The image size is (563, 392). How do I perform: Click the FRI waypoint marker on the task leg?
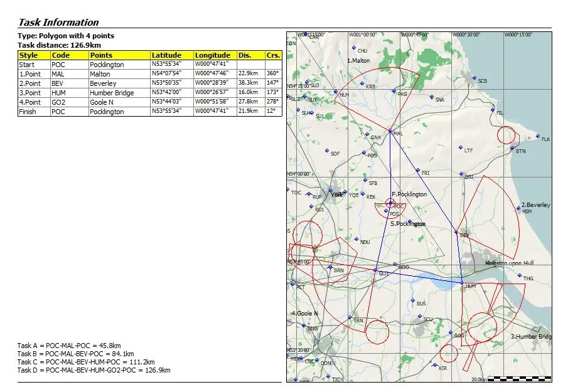coord(417,170)
